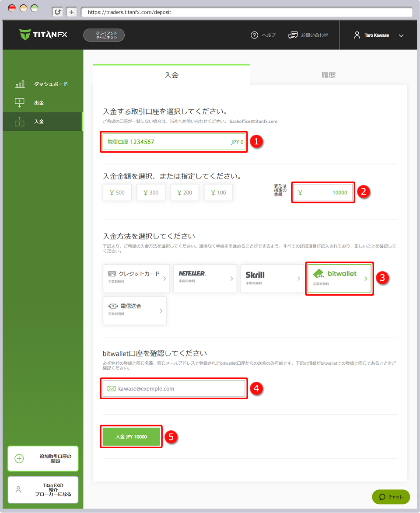Open 追加取引口座の開設 button
Screen dimensions: 420x513
coord(43,459)
